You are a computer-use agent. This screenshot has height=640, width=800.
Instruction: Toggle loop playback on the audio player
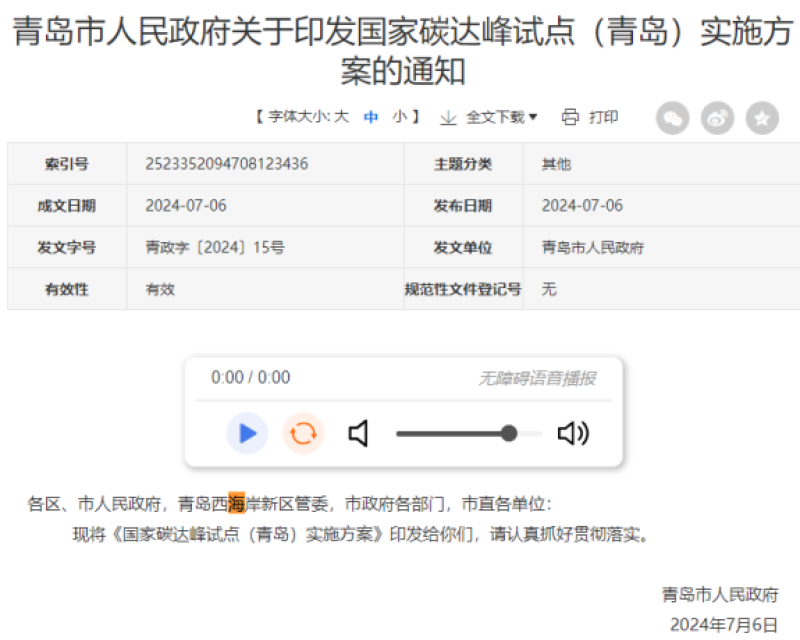tap(303, 433)
